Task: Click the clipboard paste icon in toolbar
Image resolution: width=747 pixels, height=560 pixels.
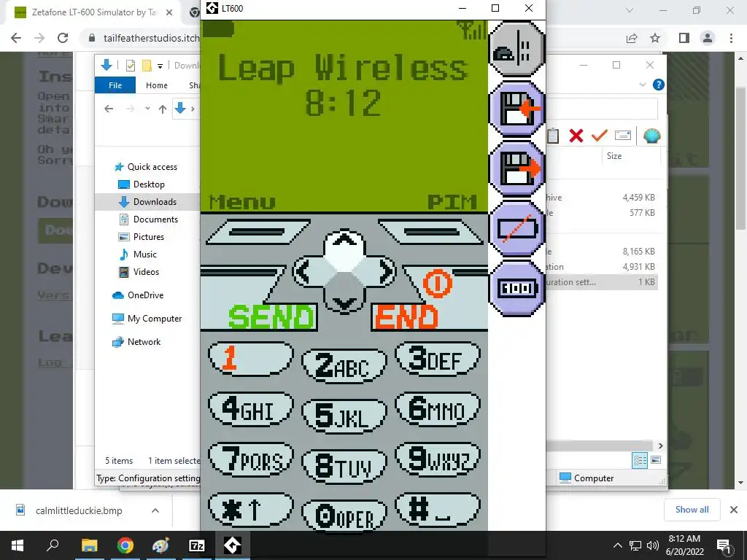Action: point(553,136)
